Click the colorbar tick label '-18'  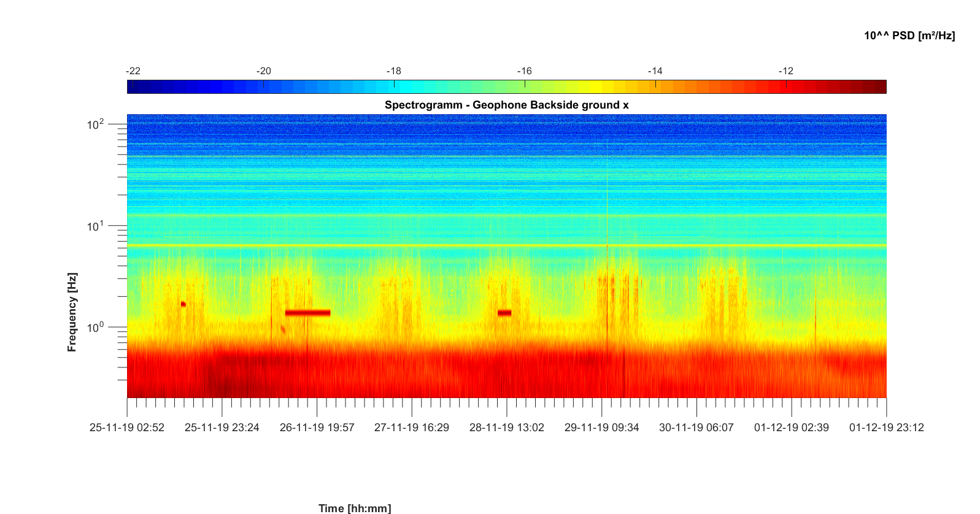point(394,71)
